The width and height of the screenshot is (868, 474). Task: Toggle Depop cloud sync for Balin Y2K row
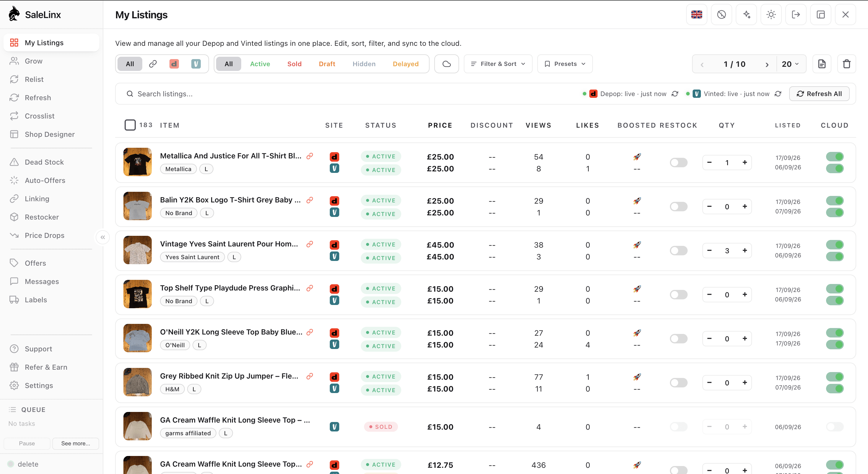(x=835, y=201)
